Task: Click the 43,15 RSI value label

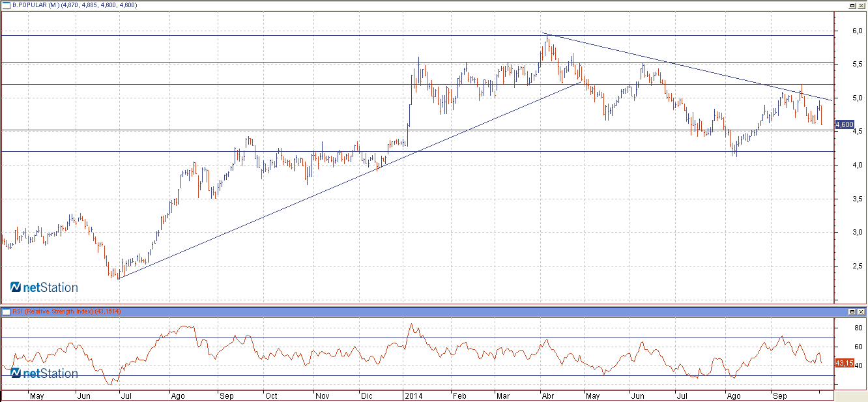Action: (844, 362)
